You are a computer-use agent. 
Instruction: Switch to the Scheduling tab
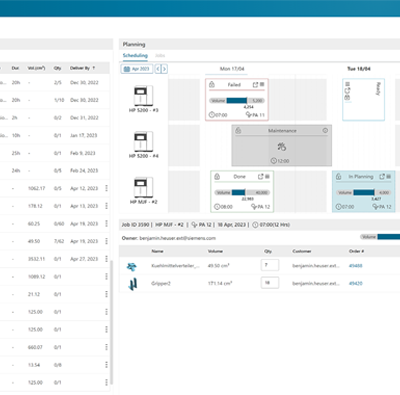pyautogui.click(x=135, y=55)
